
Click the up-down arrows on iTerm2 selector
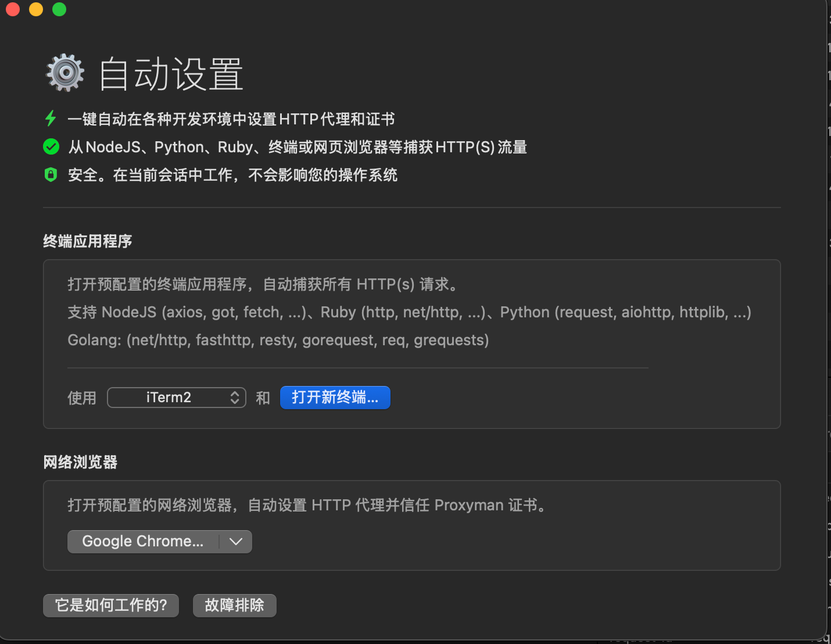coord(235,398)
